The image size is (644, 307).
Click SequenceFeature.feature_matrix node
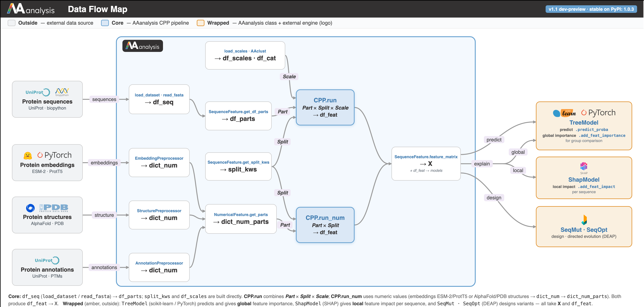coord(426,164)
